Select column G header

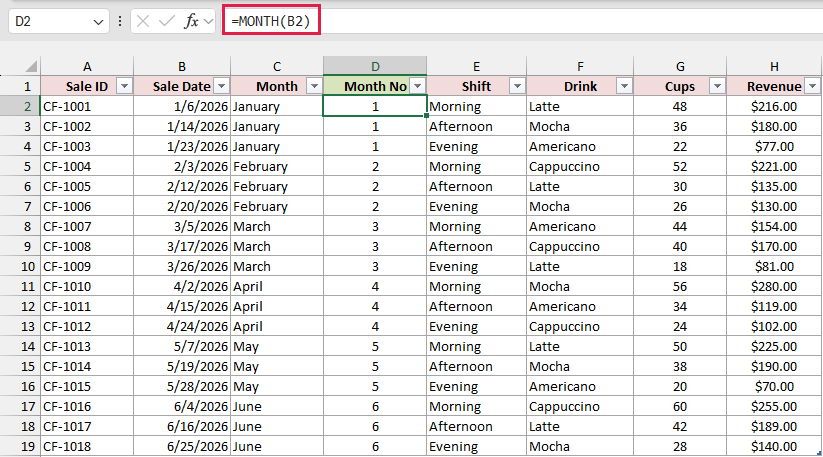coord(680,67)
